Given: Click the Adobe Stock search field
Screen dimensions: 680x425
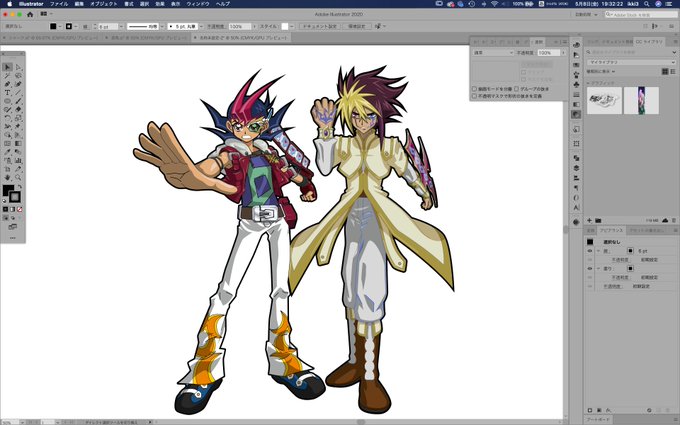Looking at the screenshot, I should [641, 14].
